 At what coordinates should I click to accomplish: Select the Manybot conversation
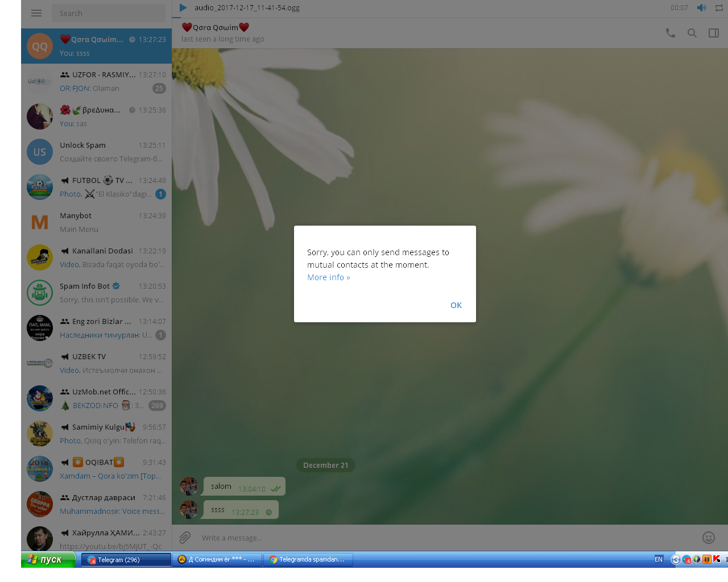tap(97, 222)
